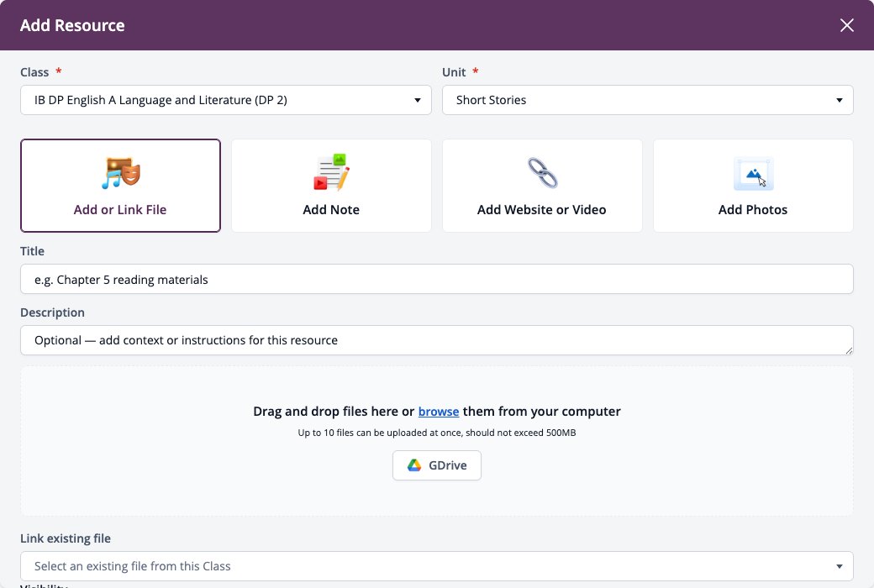The height and width of the screenshot is (588, 874).
Task: Click the browse link to pick files
Action: 439,412
